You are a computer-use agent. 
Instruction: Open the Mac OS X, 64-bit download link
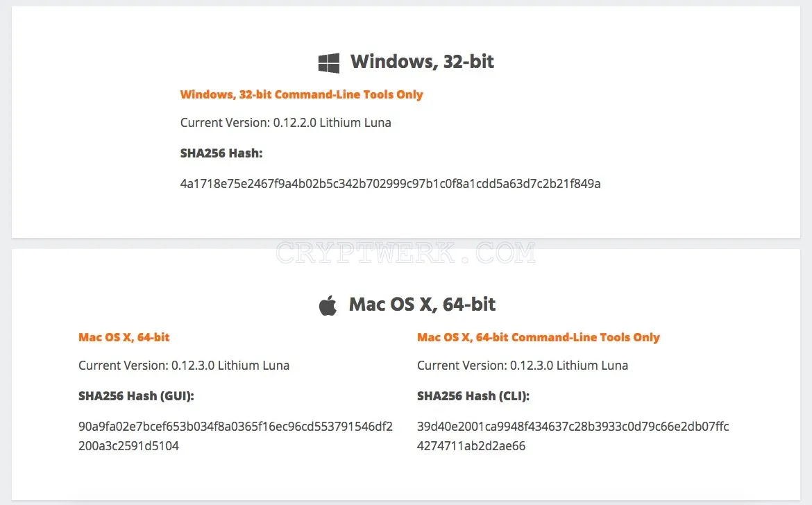click(124, 337)
